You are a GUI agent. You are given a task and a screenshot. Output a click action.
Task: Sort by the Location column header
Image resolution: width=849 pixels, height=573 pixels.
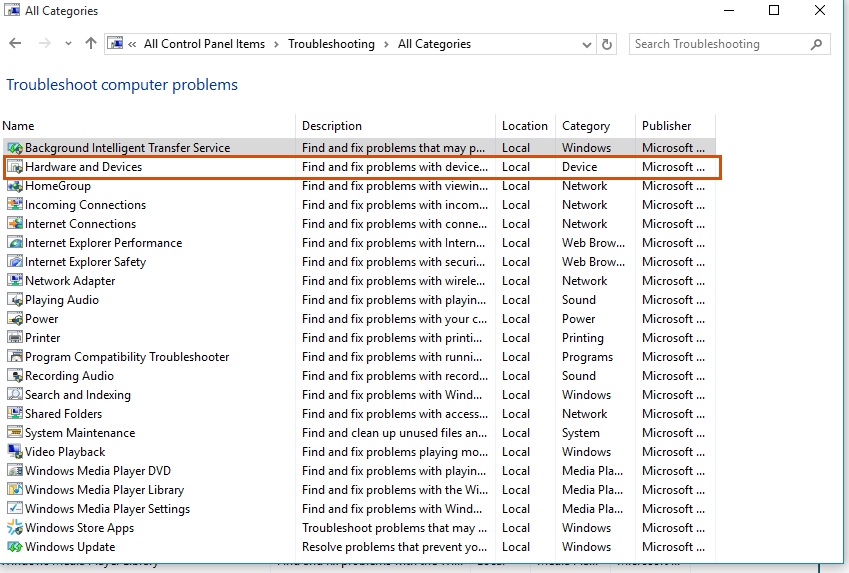click(x=525, y=126)
